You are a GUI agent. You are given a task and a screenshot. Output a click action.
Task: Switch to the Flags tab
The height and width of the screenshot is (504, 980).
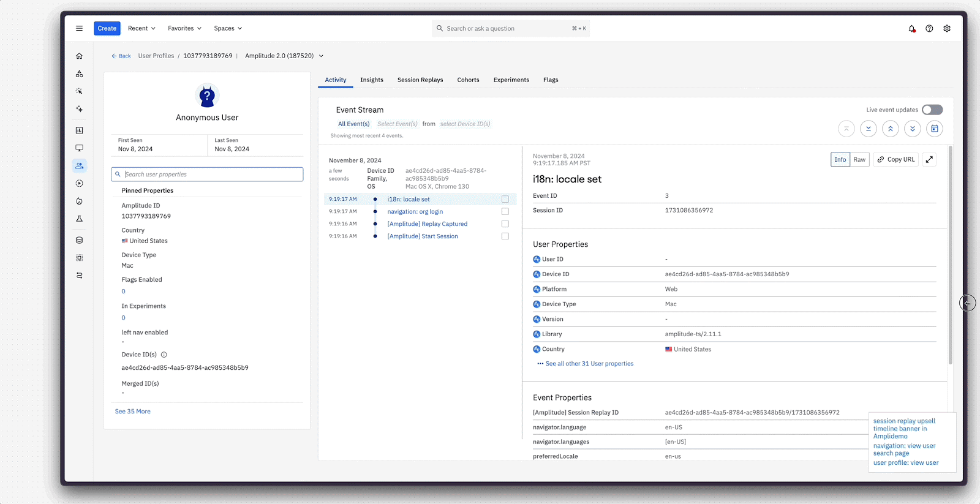[551, 80]
